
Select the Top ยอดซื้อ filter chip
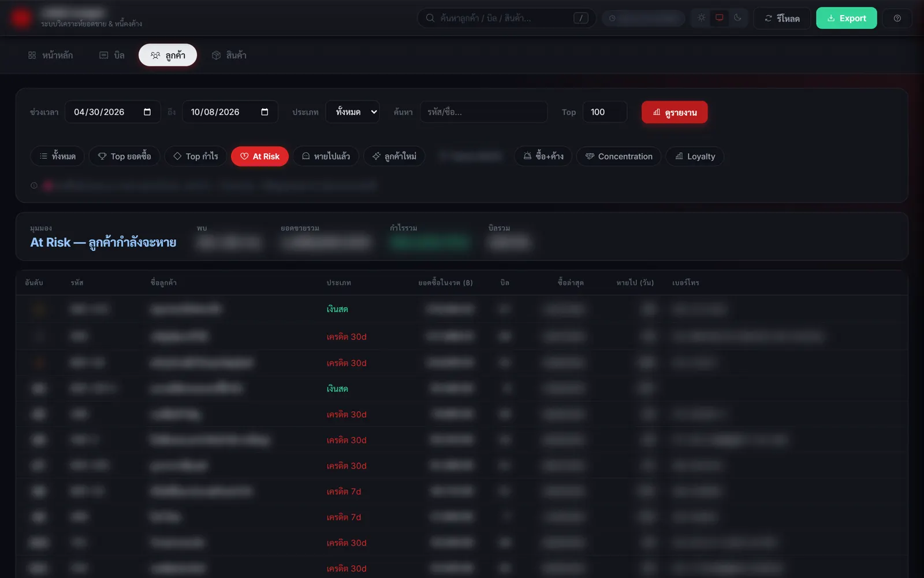(x=124, y=156)
